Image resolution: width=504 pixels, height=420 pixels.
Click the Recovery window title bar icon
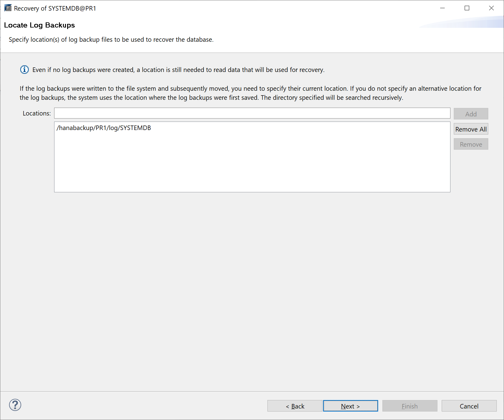point(8,8)
